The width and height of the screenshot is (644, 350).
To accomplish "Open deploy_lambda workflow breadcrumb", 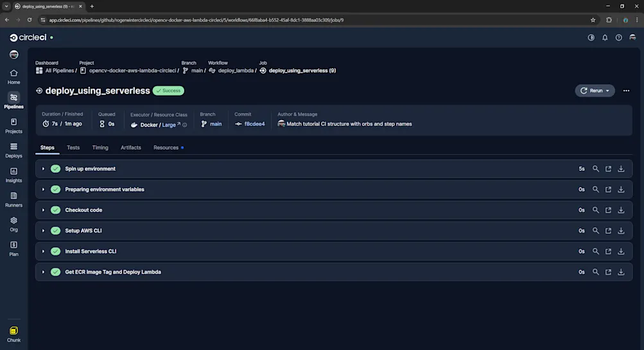I will [232, 71].
